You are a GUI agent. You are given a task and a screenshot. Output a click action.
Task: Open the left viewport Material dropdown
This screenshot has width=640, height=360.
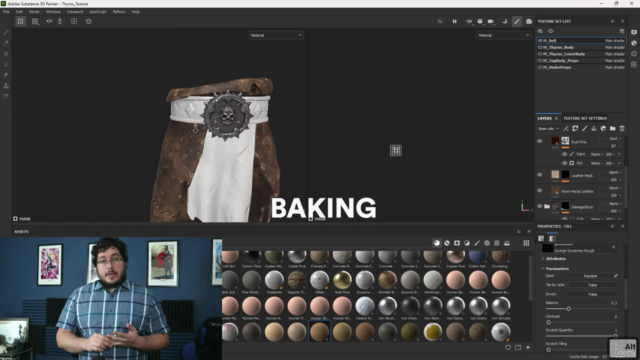(276, 36)
